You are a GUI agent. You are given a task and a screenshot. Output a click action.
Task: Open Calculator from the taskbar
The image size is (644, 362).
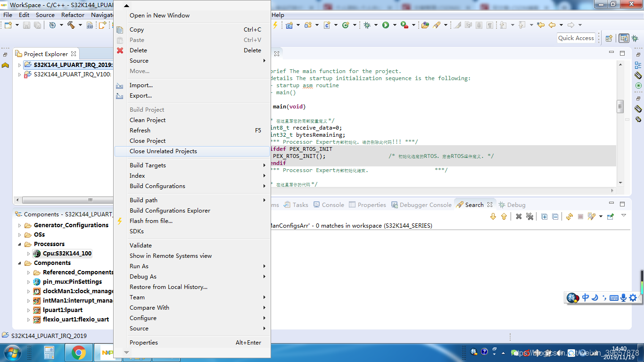49,353
